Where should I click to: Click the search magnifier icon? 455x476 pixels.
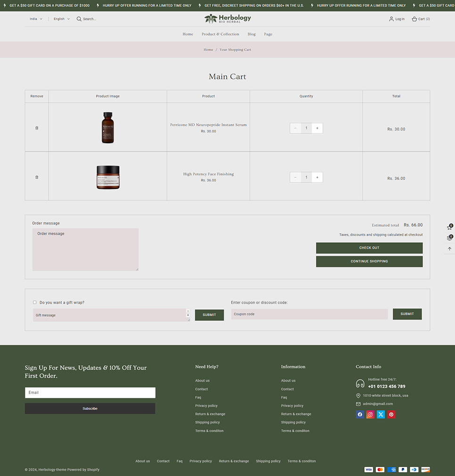(x=79, y=19)
